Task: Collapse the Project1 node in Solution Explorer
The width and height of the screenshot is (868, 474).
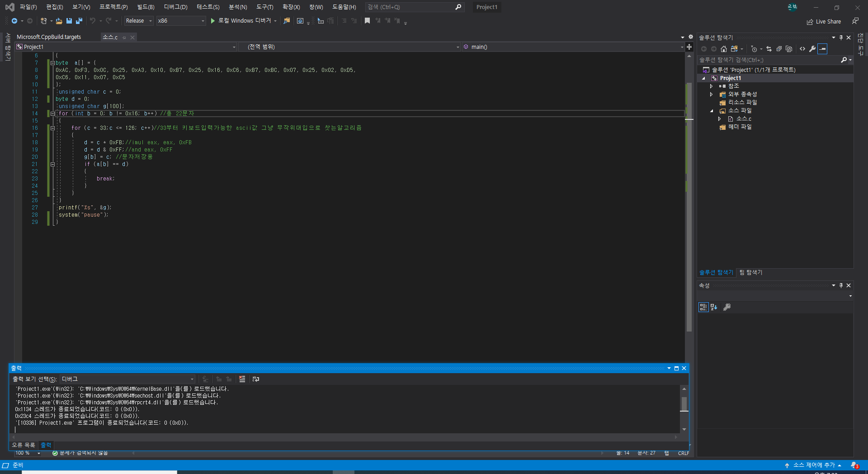Action: coord(703,78)
